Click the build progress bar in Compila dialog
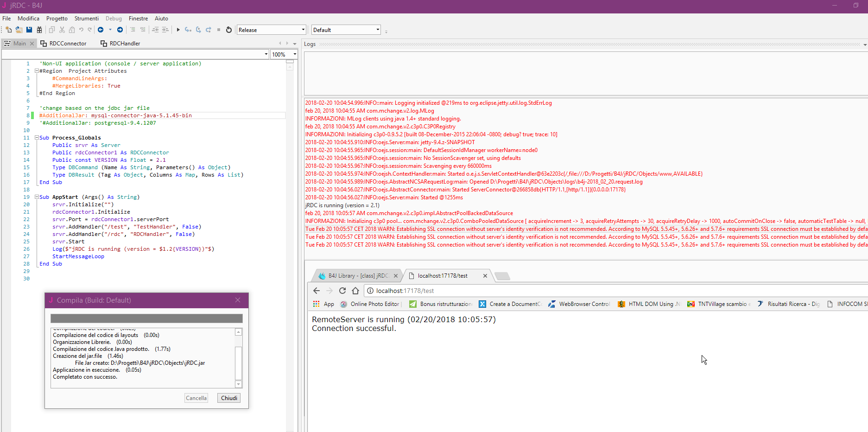868x432 pixels. click(x=146, y=318)
